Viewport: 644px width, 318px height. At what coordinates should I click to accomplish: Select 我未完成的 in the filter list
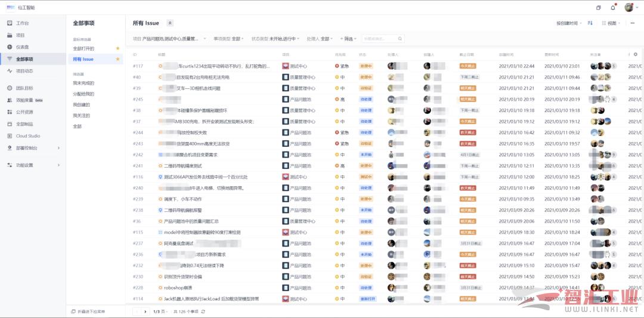tap(83, 83)
